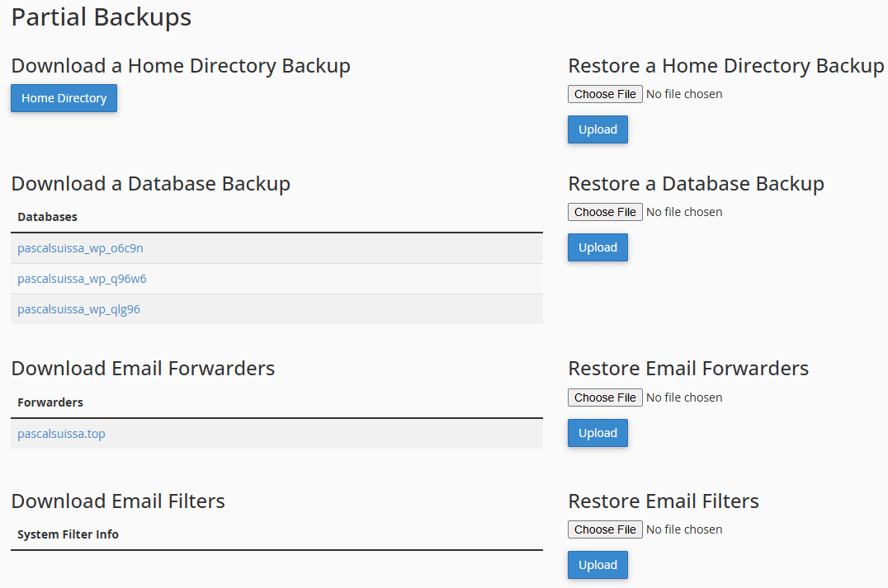This screenshot has width=888, height=588.
Task: Select the Download Email Forwarders heading
Action: coord(143,369)
